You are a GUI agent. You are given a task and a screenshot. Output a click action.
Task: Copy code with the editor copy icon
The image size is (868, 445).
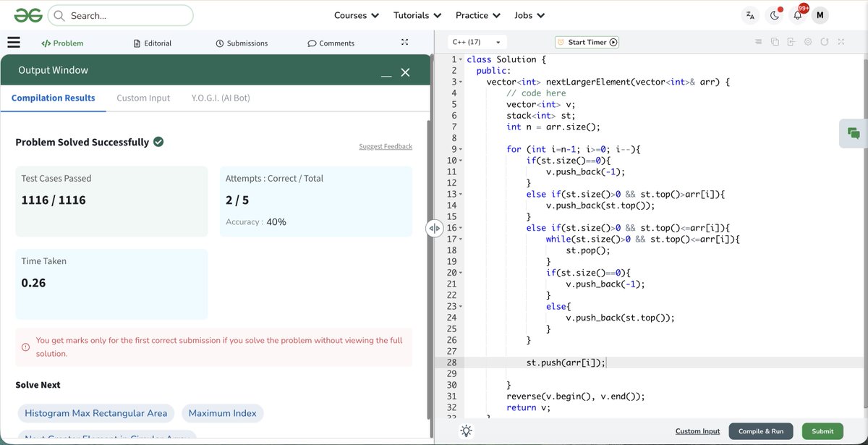(x=775, y=42)
